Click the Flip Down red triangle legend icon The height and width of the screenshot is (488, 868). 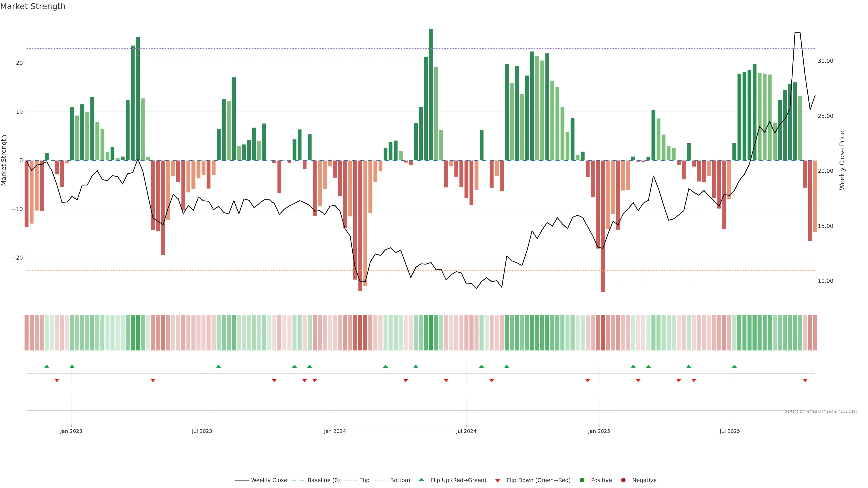click(x=498, y=480)
